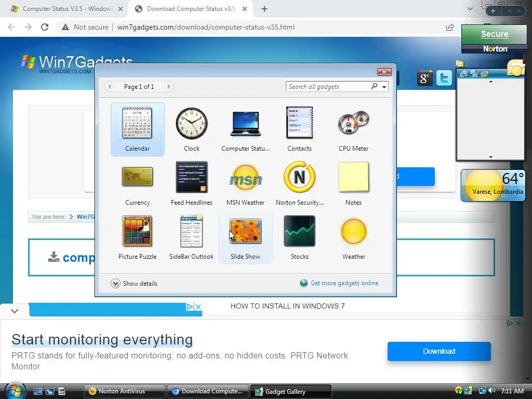532x399 pixels.
Task: Click the Not secure site warning
Action: click(85, 27)
